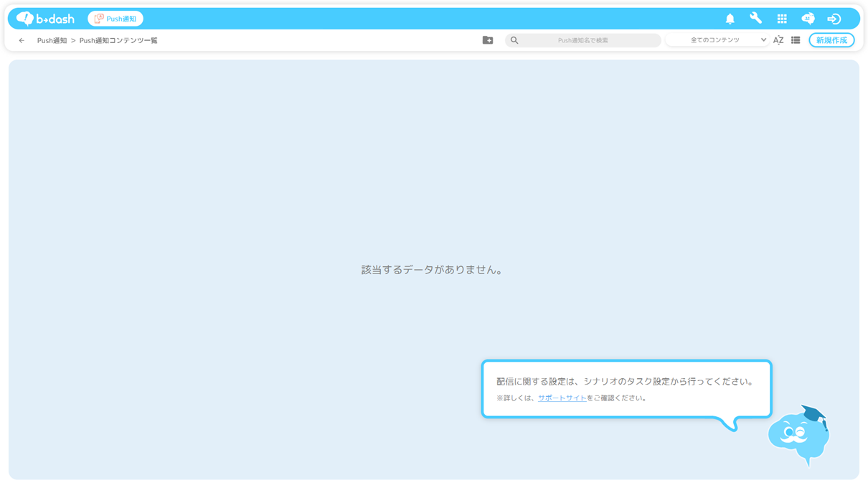Screen dimensions: 868x488
Task: Switch to list view icon
Action: 796,40
